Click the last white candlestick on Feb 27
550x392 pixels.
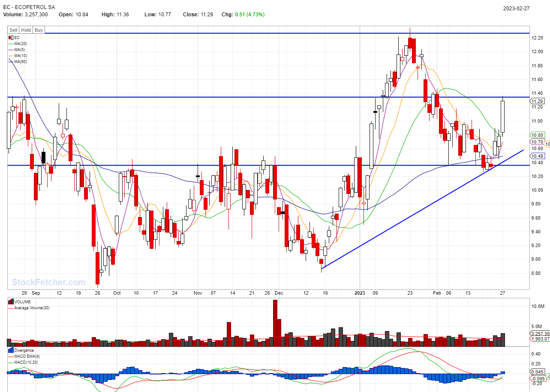(x=503, y=117)
